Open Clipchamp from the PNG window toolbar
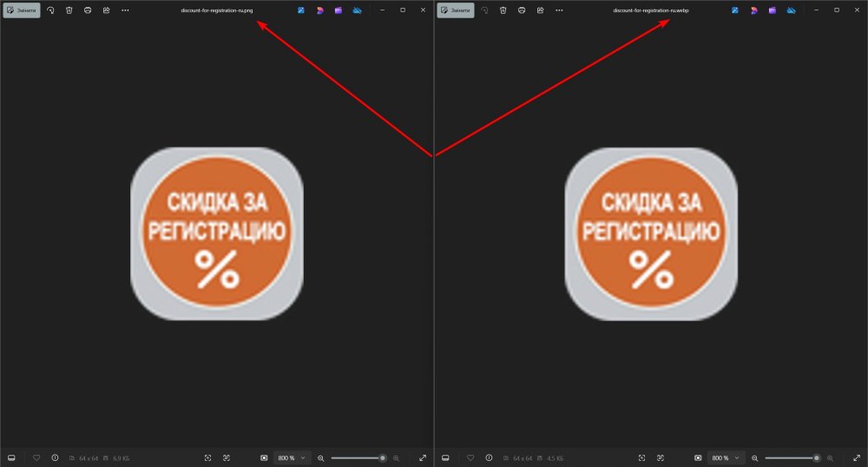 point(338,10)
